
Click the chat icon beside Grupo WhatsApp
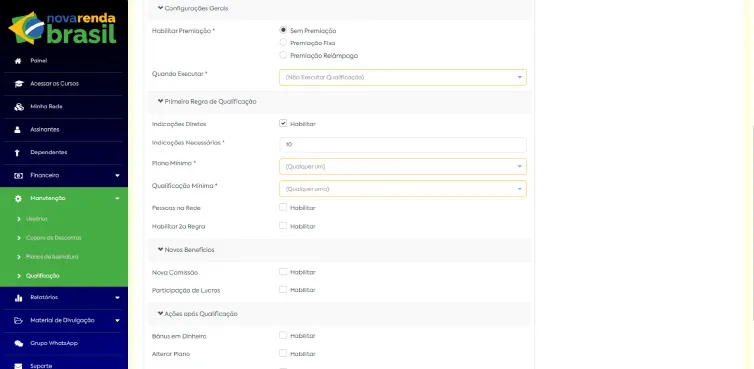(18, 344)
